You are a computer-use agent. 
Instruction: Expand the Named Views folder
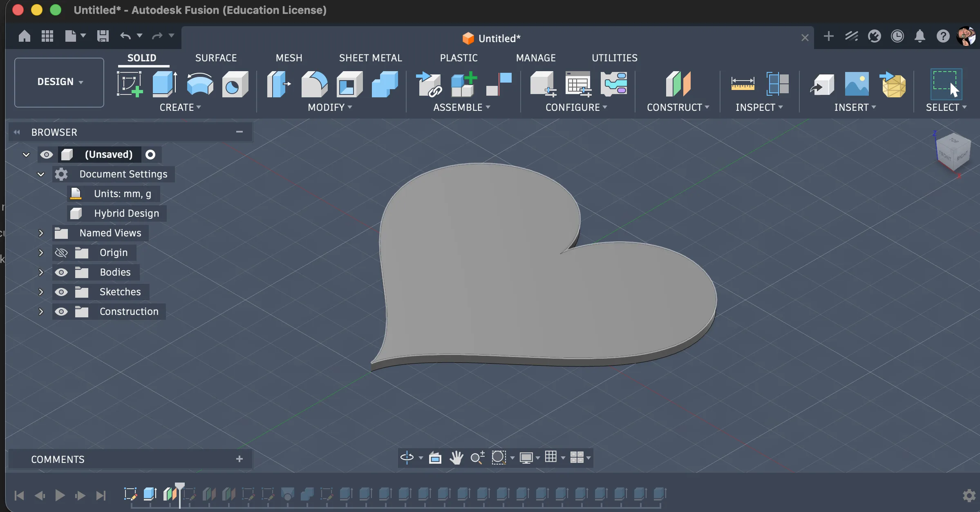point(41,233)
